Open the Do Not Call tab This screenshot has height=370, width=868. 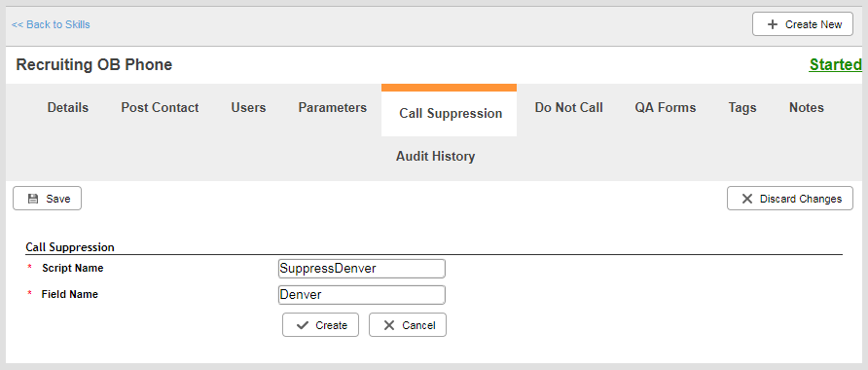[x=568, y=107]
